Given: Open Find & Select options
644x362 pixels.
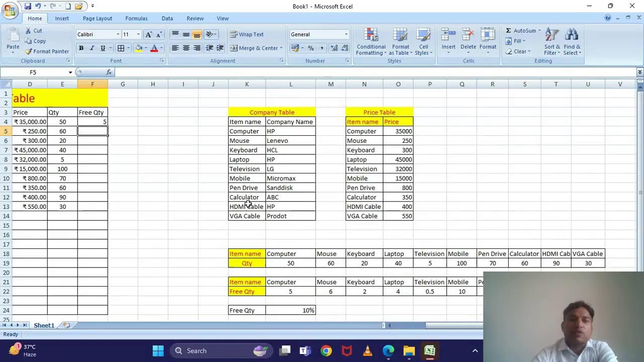Looking at the screenshot, I should pyautogui.click(x=572, y=41).
